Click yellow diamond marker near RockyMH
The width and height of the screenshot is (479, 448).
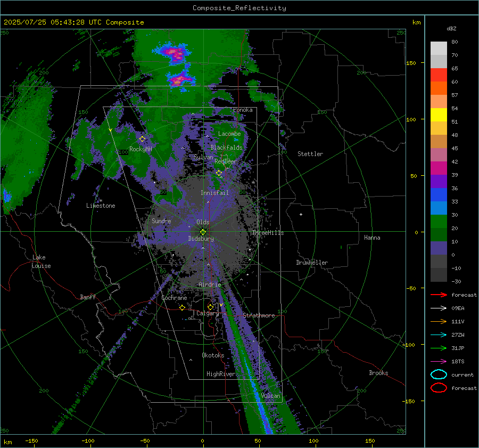pos(142,139)
